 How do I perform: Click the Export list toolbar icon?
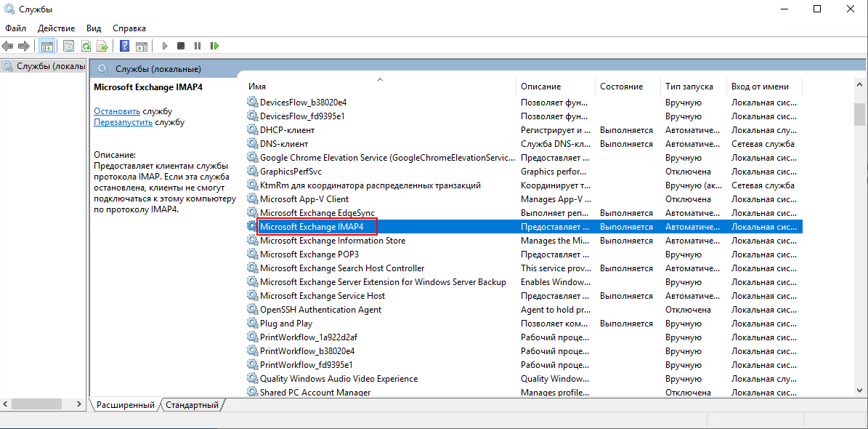point(102,45)
